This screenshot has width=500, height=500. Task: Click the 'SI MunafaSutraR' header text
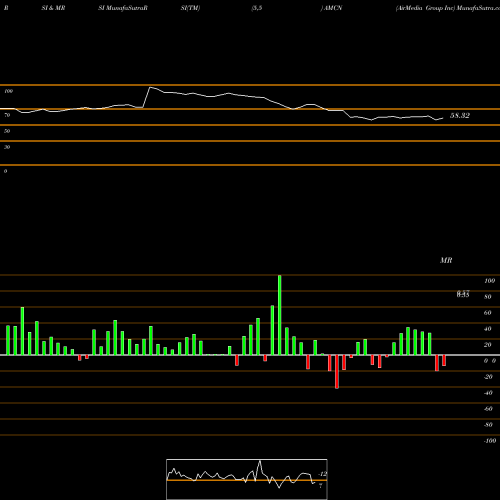pyautogui.click(x=123, y=8)
